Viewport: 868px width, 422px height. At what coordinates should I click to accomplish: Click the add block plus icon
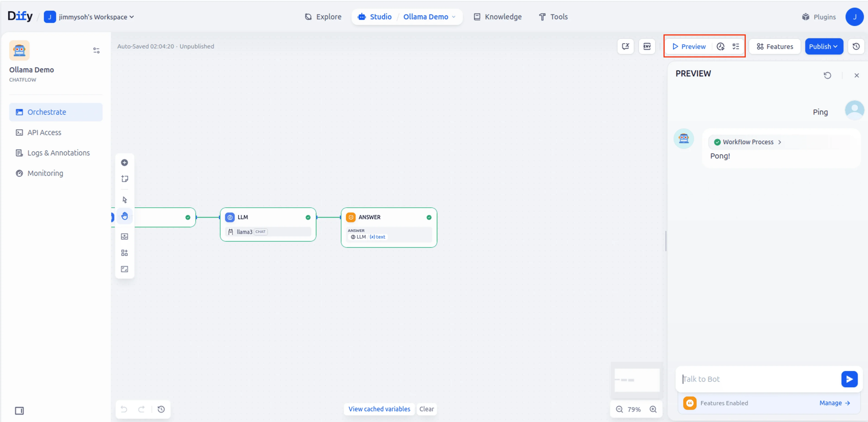point(124,163)
